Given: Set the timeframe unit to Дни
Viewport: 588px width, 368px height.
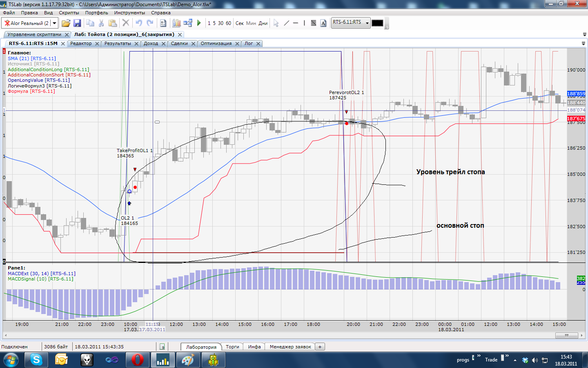Looking at the screenshot, I should [x=263, y=23].
